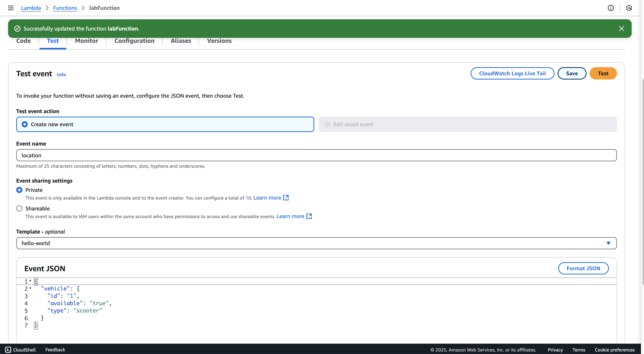Image resolution: width=644 pixels, height=354 pixels.
Task: Run the orange Test button
Action: coord(603,73)
